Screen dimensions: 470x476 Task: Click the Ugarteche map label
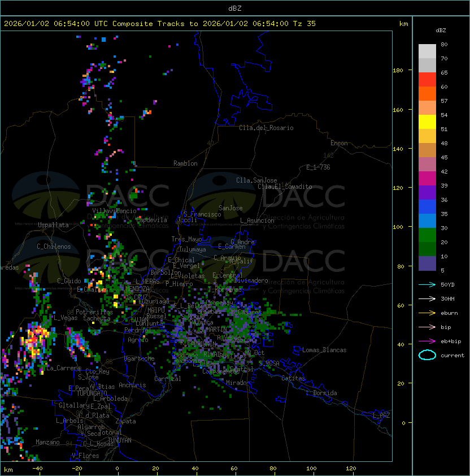click(x=140, y=358)
